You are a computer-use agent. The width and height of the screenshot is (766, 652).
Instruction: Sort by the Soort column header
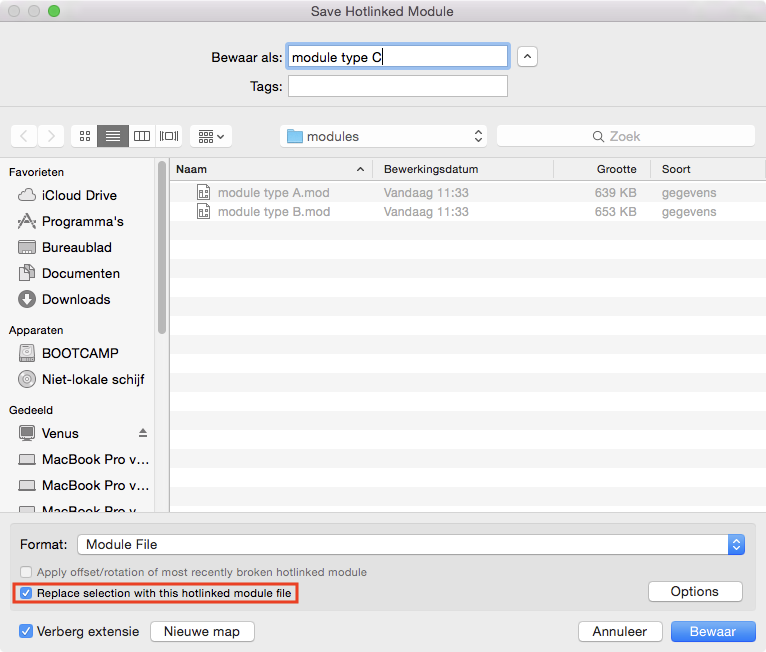pyautogui.click(x=707, y=169)
